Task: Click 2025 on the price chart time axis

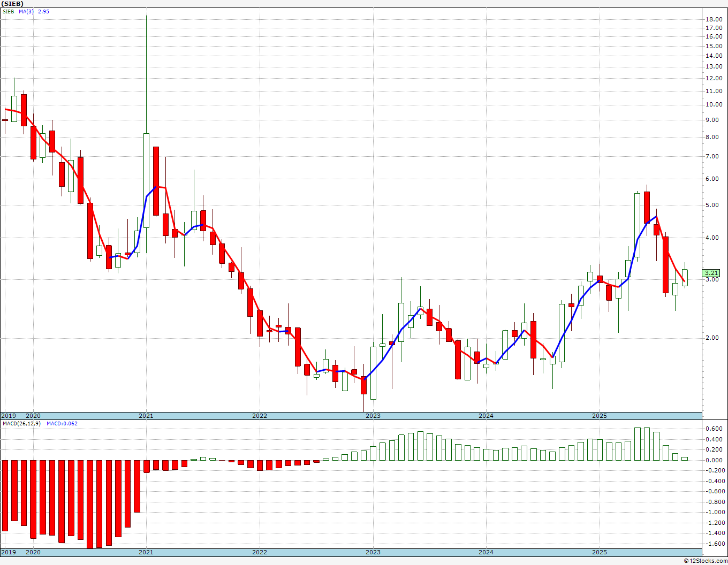Action: point(600,416)
